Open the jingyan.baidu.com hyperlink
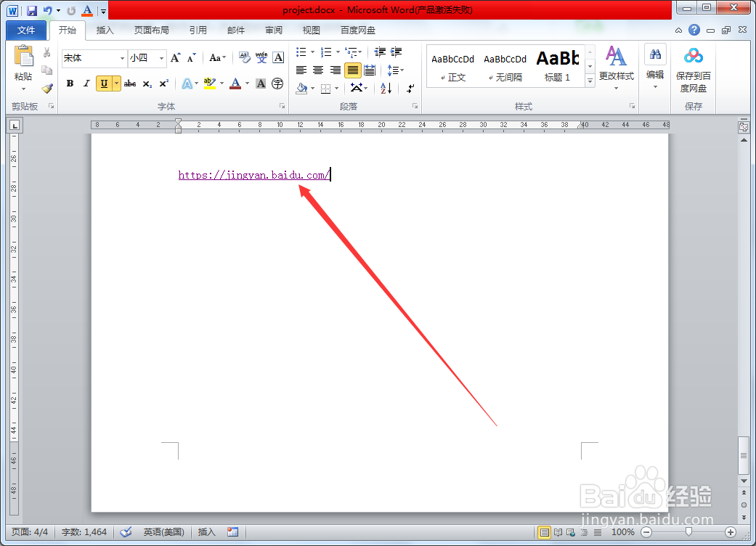This screenshot has height=546, width=756. (253, 175)
